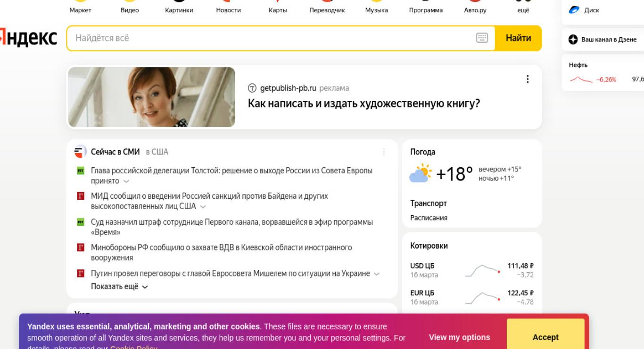Open ad headline about writing a book
644x349 pixels.
[x=364, y=104]
